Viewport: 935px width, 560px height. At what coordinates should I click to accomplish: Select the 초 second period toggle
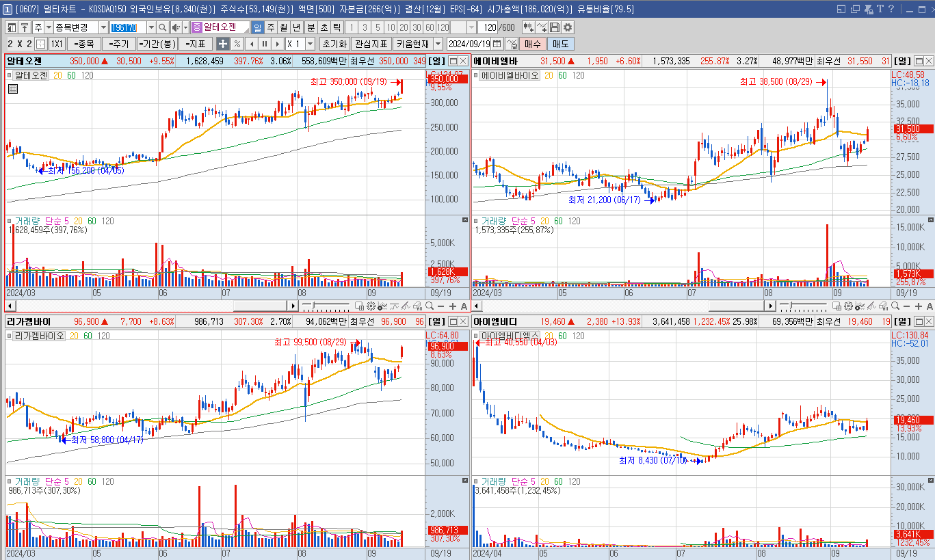click(x=324, y=27)
